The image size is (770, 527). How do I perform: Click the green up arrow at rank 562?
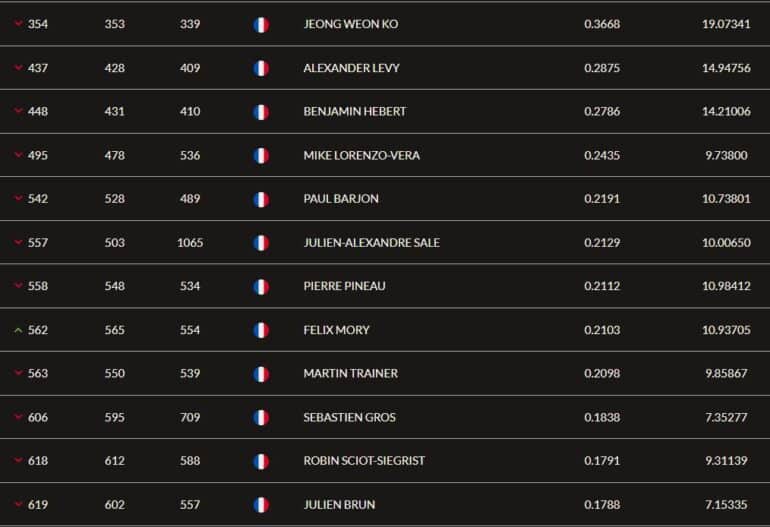click(18, 330)
